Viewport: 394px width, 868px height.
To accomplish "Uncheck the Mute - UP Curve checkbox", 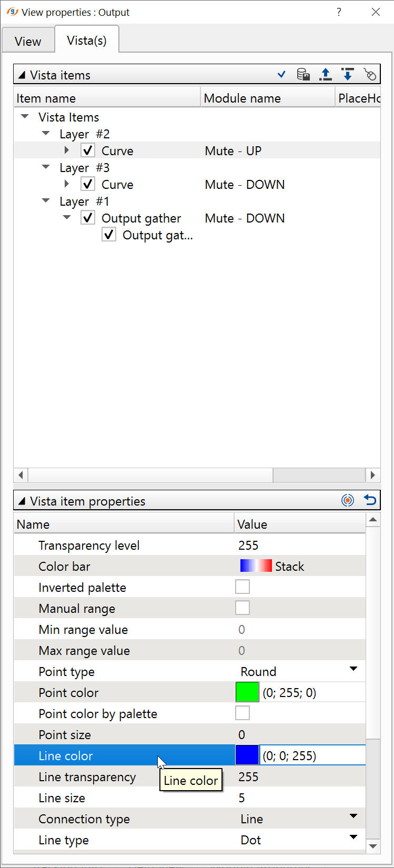I will tap(88, 151).
